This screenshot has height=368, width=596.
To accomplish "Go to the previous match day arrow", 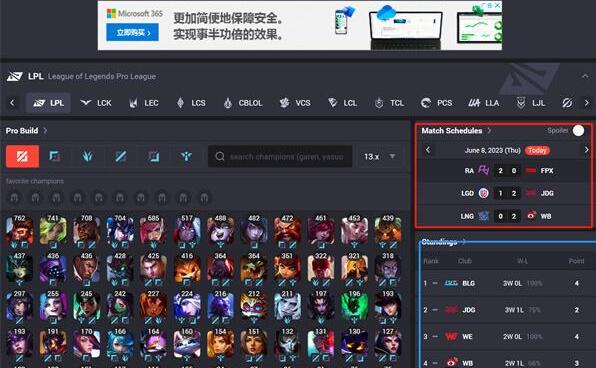I will click(428, 150).
